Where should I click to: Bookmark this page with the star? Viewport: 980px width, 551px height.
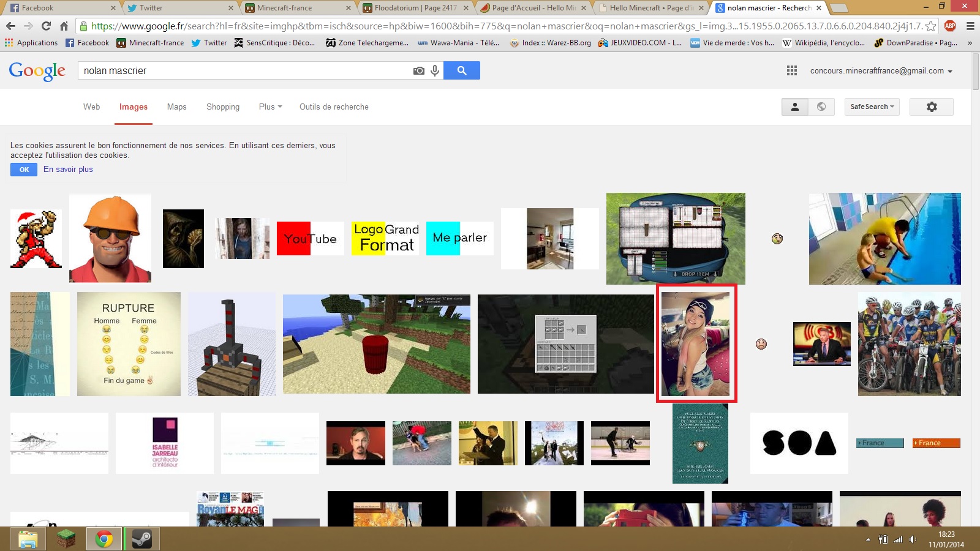pos(930,26)
